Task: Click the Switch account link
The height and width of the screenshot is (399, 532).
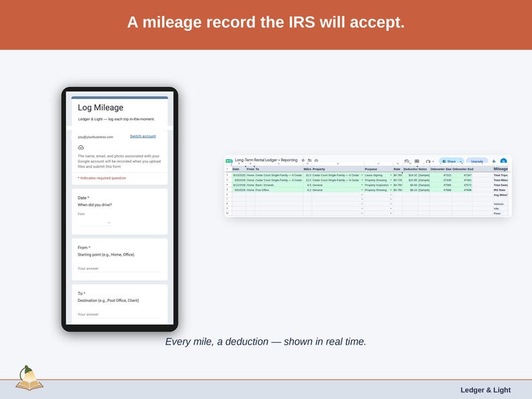Action: (143, 137)
